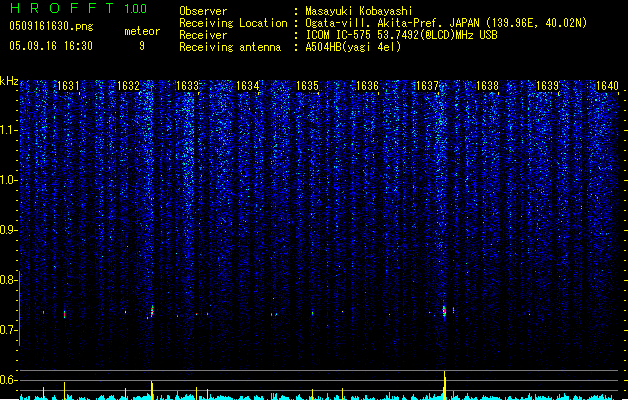Click the strong meteor echo near 1637
This screenshot has height=400, width=629.
pyautogui.click(x=444, y=311)
